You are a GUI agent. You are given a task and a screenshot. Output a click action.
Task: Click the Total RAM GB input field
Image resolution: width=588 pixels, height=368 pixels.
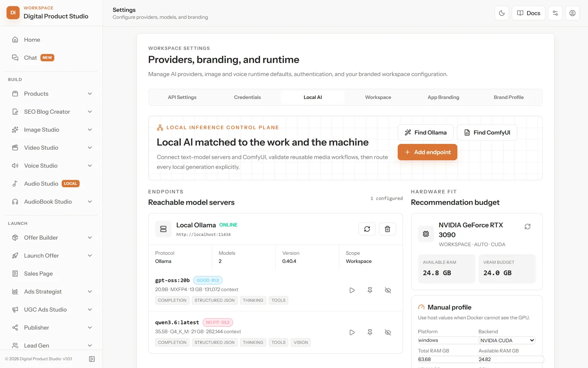point(447,359)
